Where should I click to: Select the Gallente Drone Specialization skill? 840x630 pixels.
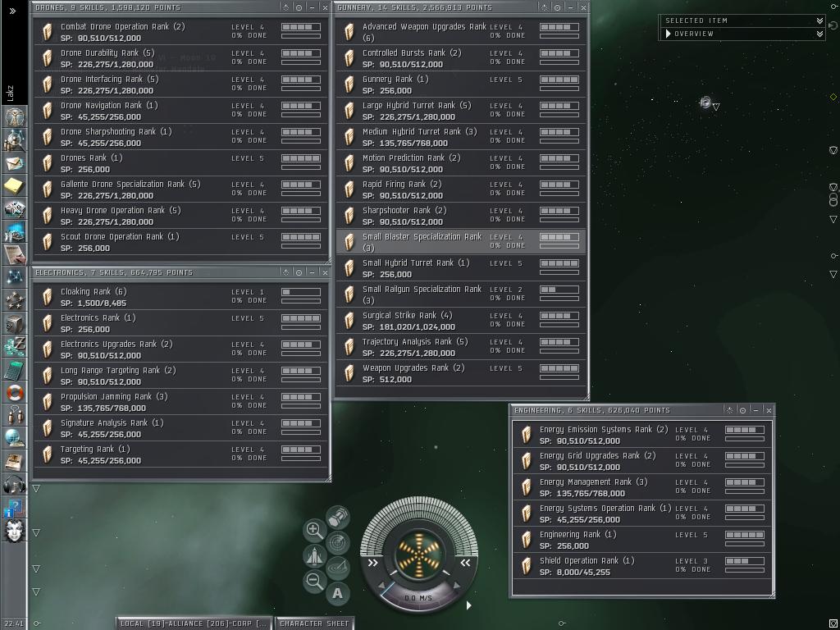pyautogui.click(x=180, y=189)
